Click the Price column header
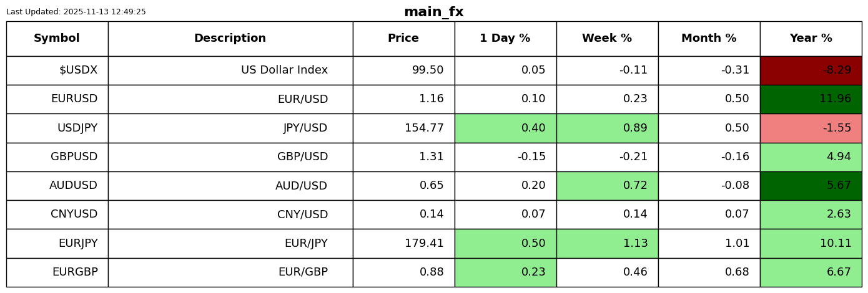The width and height of the screenshot is (868, 293). pos(403,39)
